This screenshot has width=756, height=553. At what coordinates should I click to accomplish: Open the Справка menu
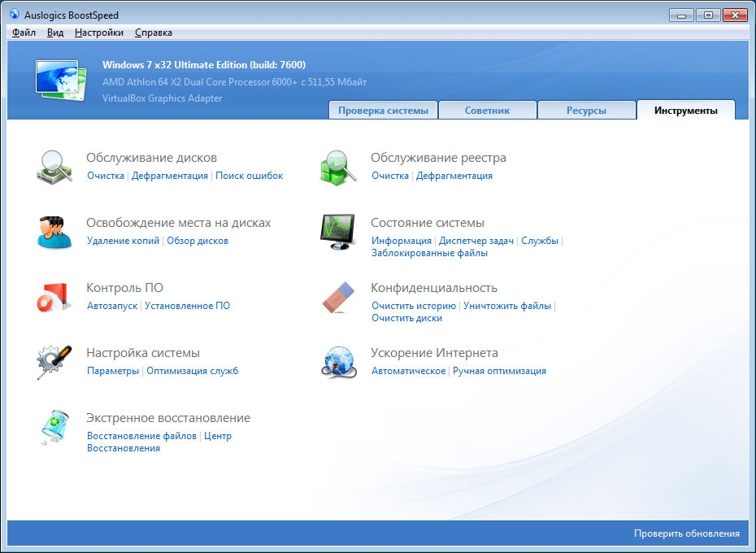[153, 33]
